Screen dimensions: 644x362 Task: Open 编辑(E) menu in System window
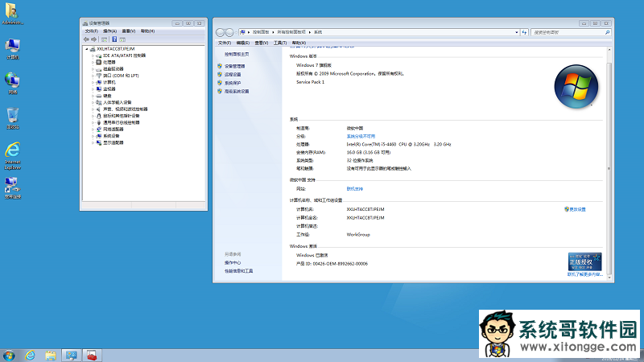[x=243, y=43]
